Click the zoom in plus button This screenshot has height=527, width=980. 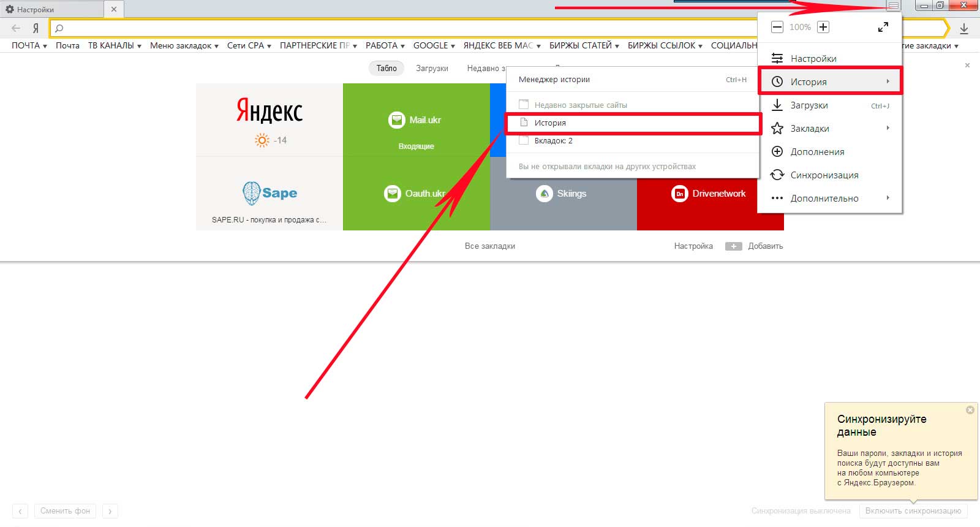pyautogui.click(x=823, y=27)
